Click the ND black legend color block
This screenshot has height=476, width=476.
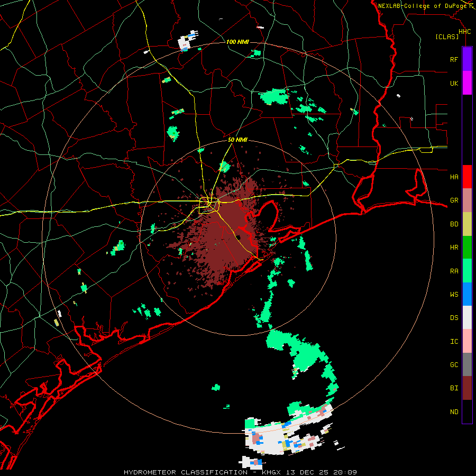467,411
